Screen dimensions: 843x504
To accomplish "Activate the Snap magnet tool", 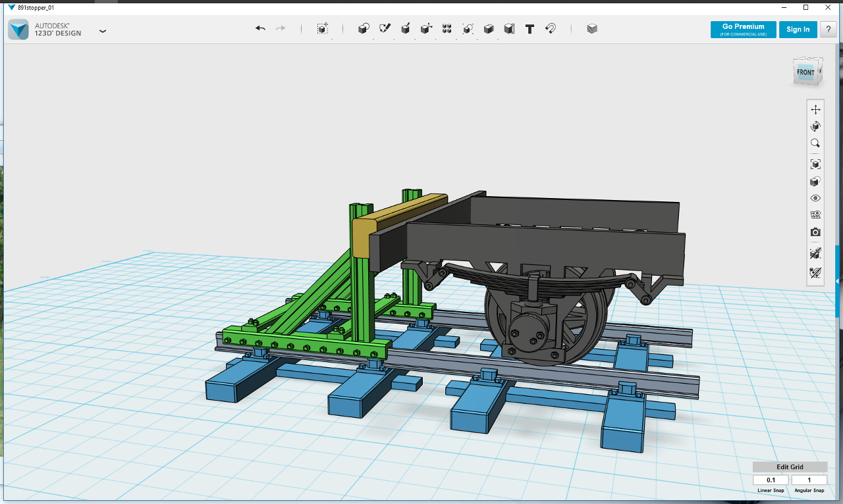I will coord(551,29).
